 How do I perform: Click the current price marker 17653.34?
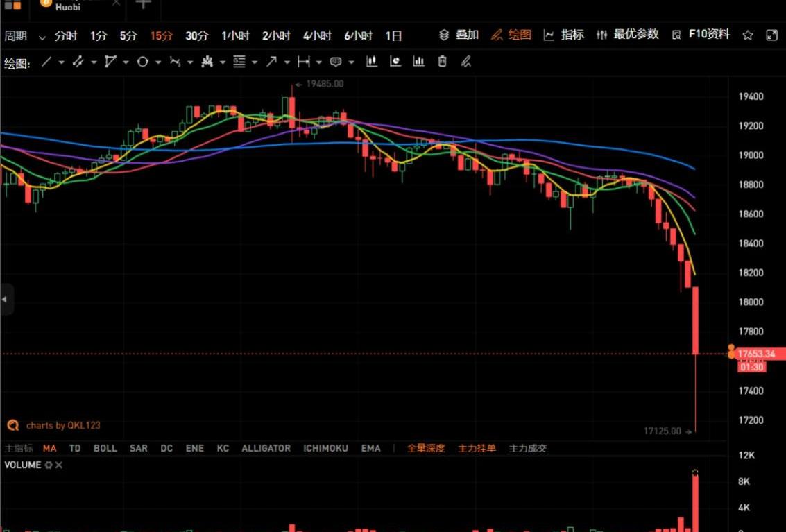tap(755, 354)
